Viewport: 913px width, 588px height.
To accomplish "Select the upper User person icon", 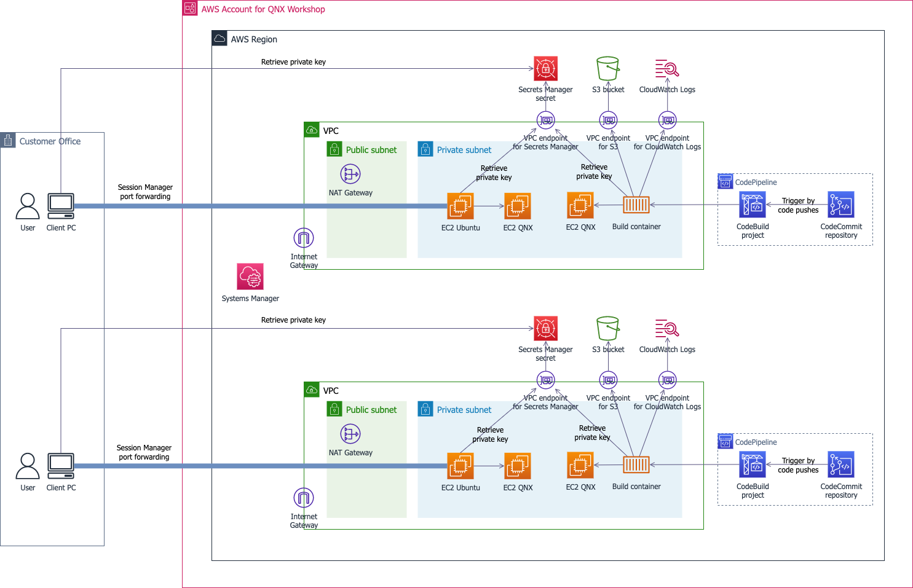I will point(28,206).
